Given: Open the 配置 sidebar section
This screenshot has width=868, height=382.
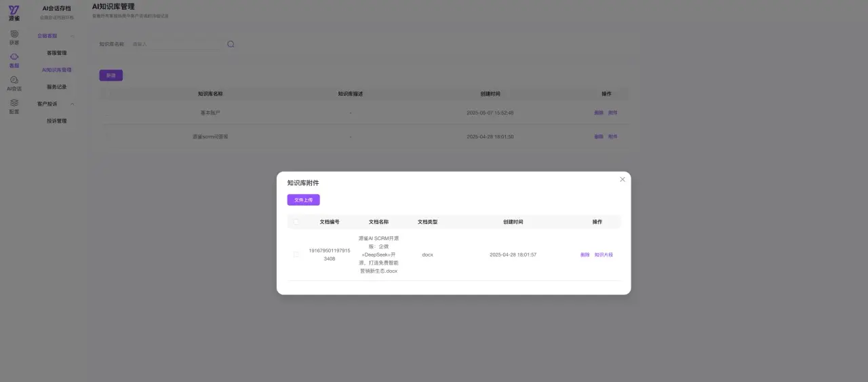Looking at the screenshot, I should [x=14, y=107].
